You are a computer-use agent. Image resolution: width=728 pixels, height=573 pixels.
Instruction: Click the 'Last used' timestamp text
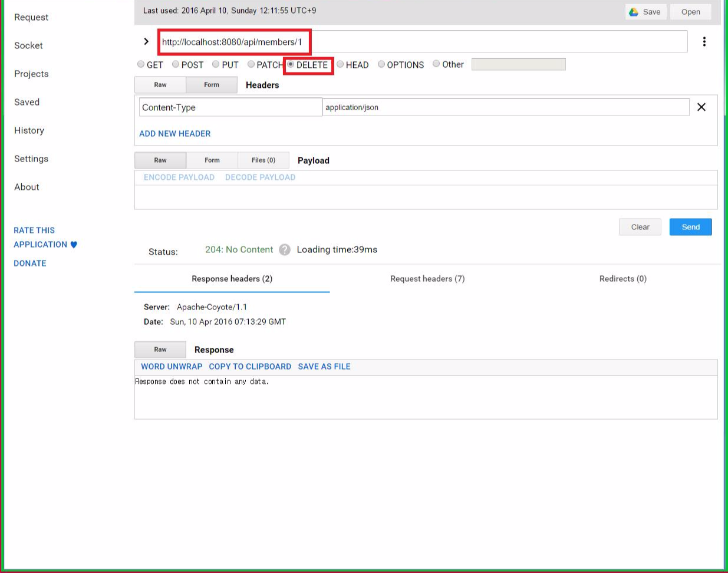point(229,11)
